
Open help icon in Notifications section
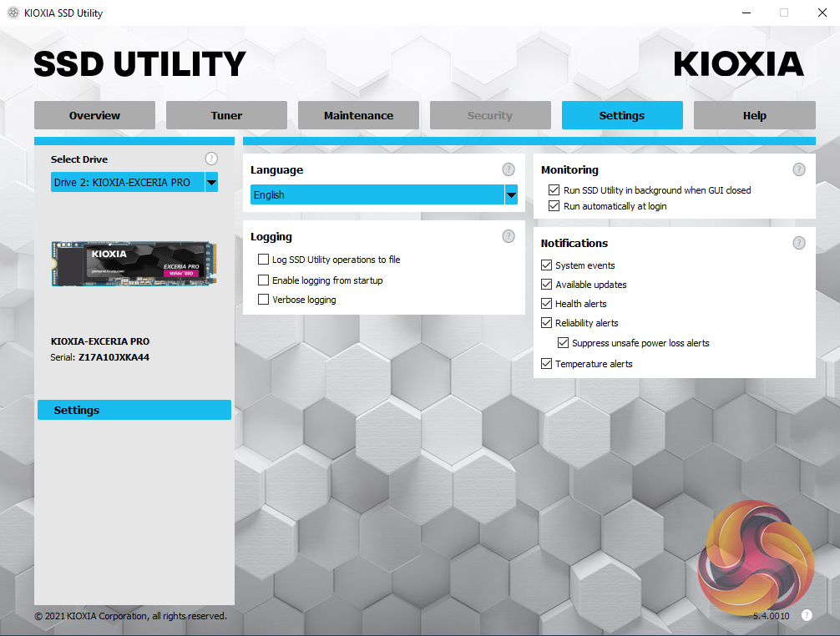point(799,243)
